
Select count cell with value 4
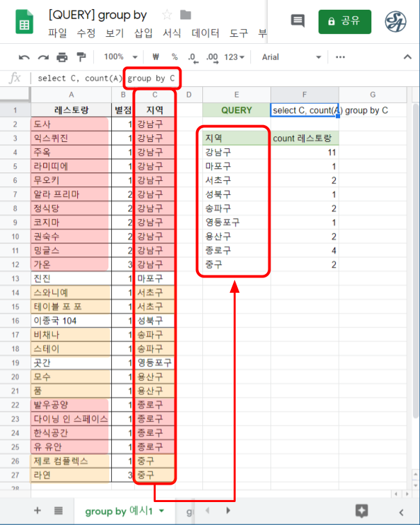304,250
